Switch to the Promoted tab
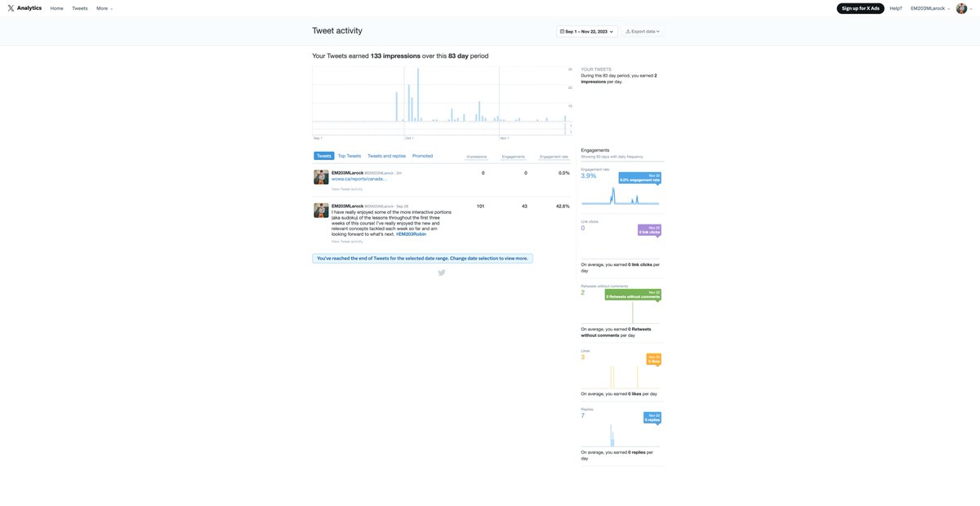980x506 pixels. click(x=422, y=156)
